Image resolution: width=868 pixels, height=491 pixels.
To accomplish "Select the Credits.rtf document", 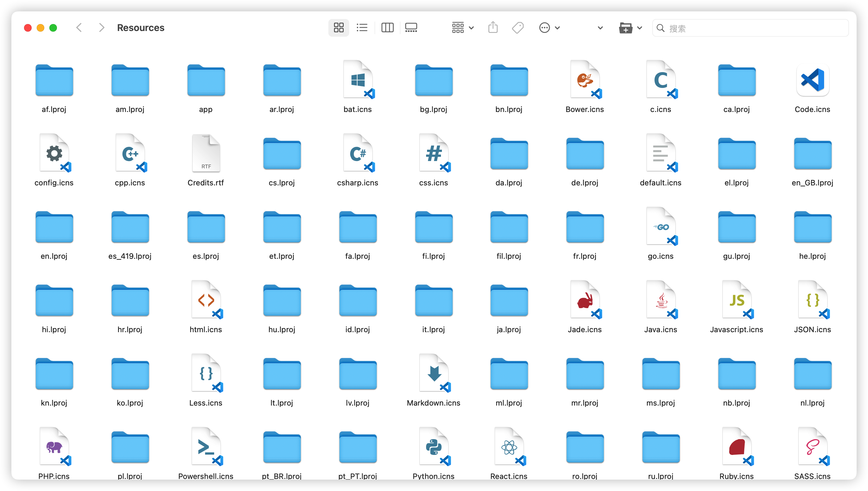I will 206,153.
